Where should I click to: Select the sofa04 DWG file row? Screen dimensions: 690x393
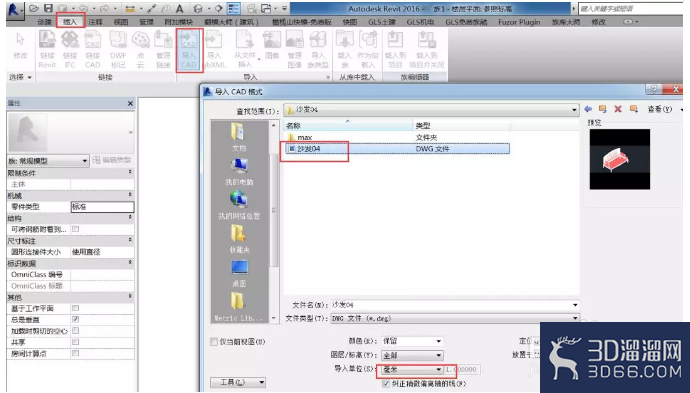[x=397, y=149]
